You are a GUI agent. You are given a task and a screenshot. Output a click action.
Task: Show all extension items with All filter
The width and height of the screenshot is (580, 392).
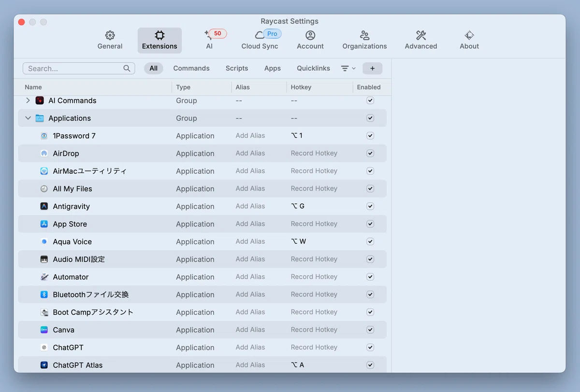pos(154,69)
